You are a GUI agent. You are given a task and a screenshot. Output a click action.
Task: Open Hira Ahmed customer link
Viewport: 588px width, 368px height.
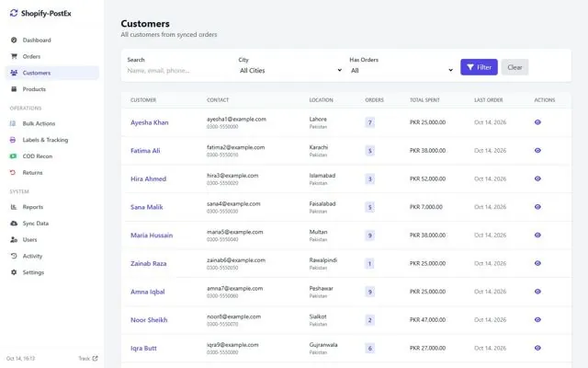(x=148, y=178)
